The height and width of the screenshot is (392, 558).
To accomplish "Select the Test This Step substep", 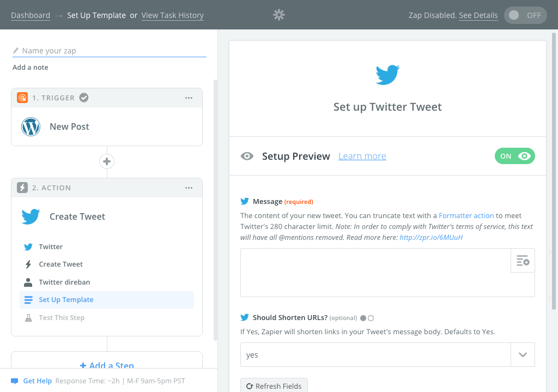I will coord(107,318).
